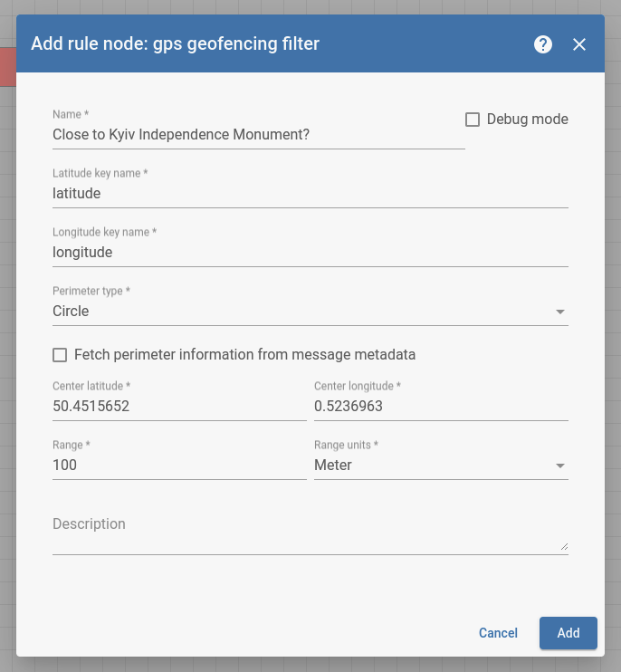Viewport: 621px width, 672px height.
Task: Tick Fetch perimeter information from message metadata box
Action: [60, 355]
